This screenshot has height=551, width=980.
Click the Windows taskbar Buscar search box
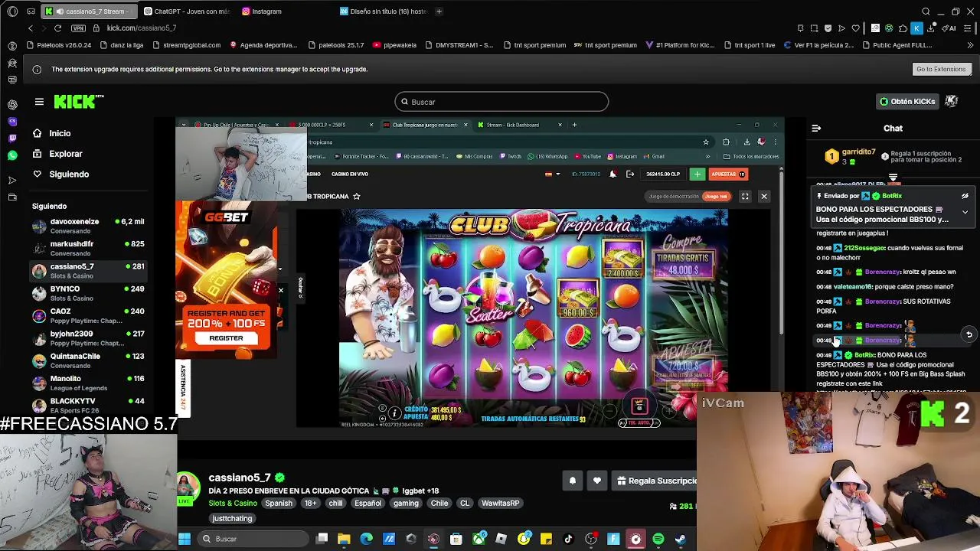[252, 539]
